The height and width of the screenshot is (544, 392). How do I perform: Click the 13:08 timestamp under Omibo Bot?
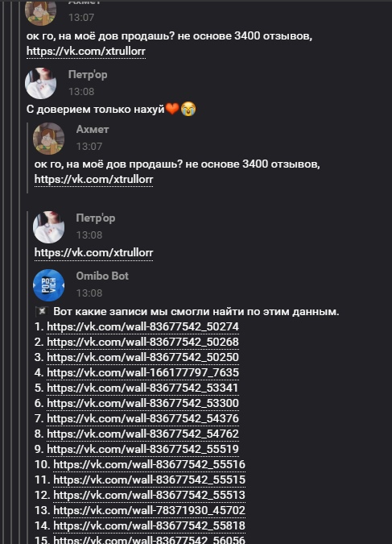click(89, 293)
